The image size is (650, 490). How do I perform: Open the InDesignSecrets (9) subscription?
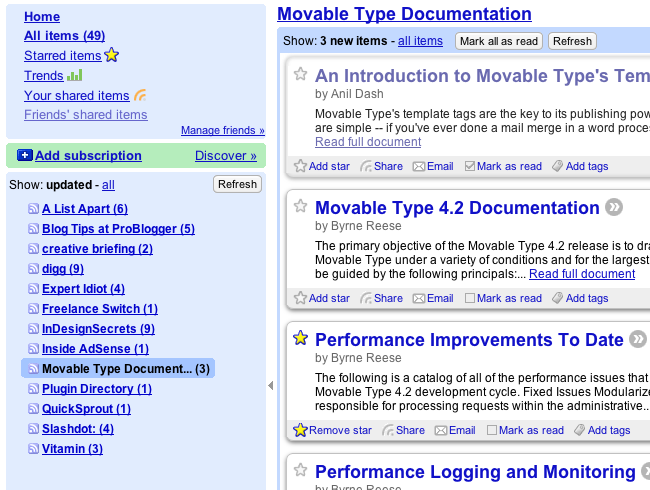tap(98, 329)
